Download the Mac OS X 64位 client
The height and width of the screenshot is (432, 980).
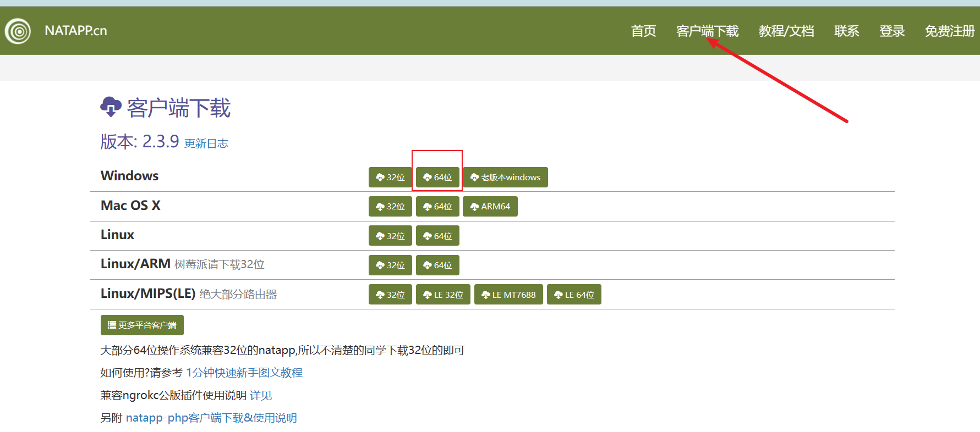tap(437, 207)
